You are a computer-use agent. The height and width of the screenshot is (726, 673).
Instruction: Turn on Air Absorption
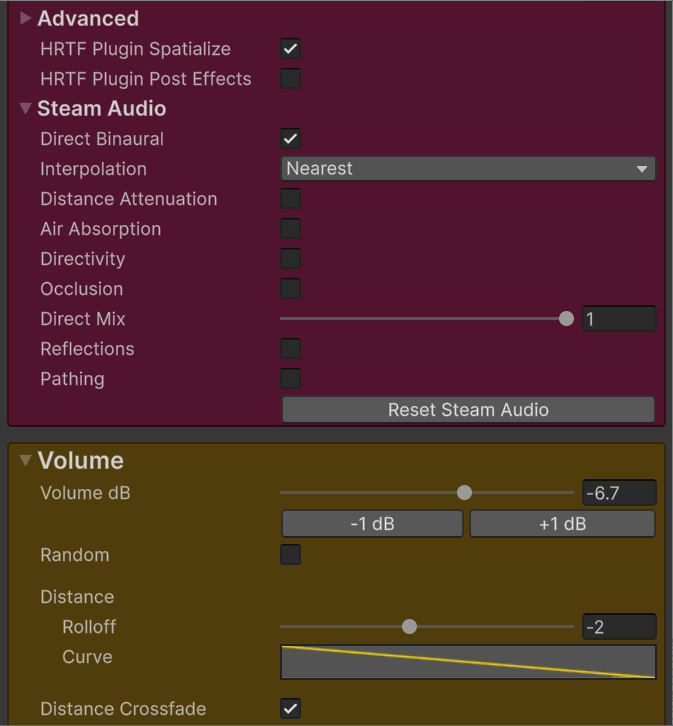pos(291,229)
